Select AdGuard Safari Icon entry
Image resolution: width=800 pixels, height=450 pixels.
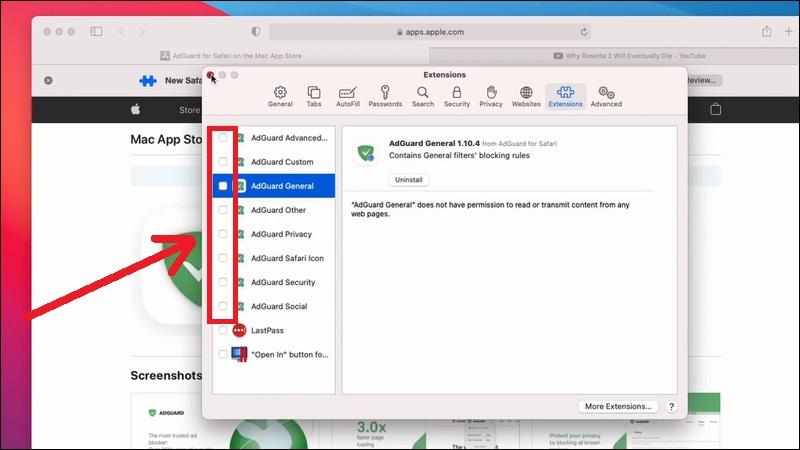[274, 258]
